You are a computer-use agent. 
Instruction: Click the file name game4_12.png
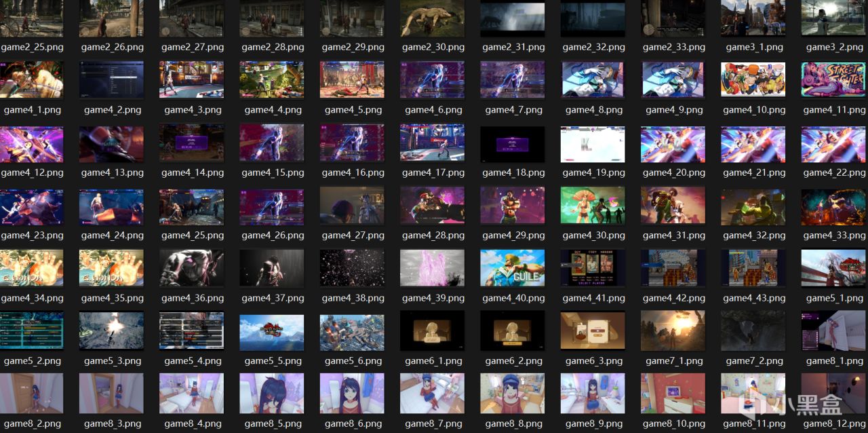[x=31, y=173]
